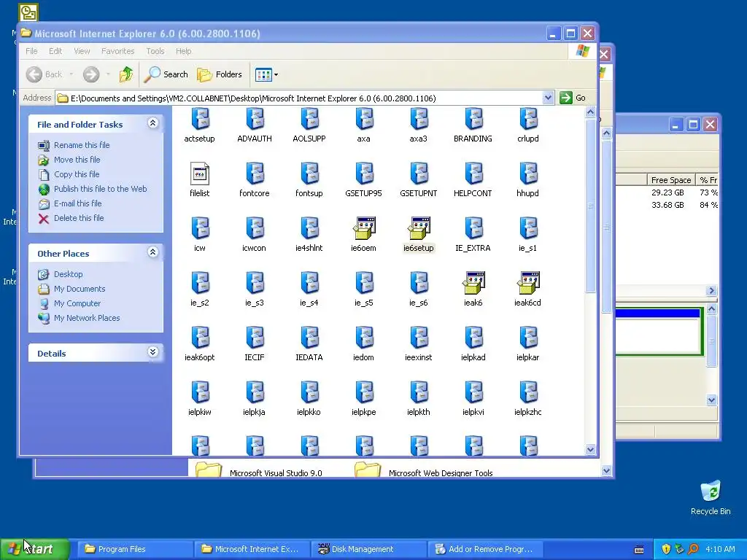Open the File menu
This screenshot has height=560, width=747.
coord(31,51)
